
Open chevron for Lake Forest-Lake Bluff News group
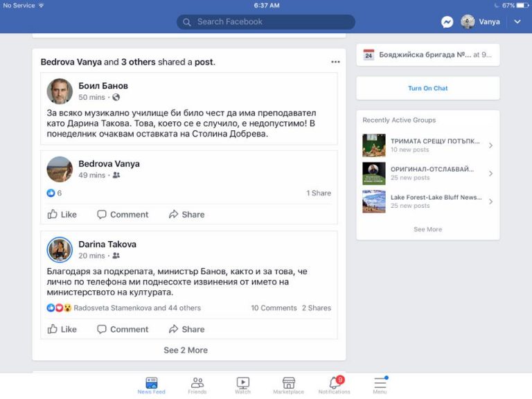click(x=490, y=202)
